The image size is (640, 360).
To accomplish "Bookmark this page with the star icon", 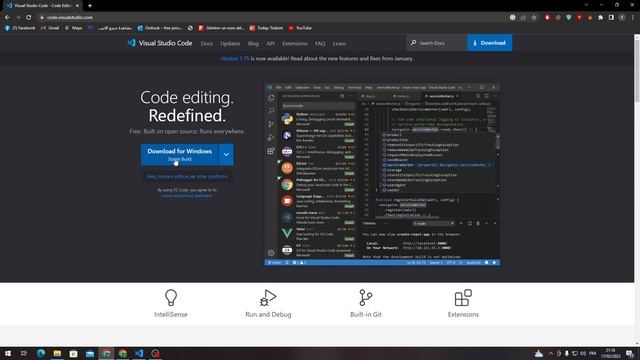I will coord(534,18).
